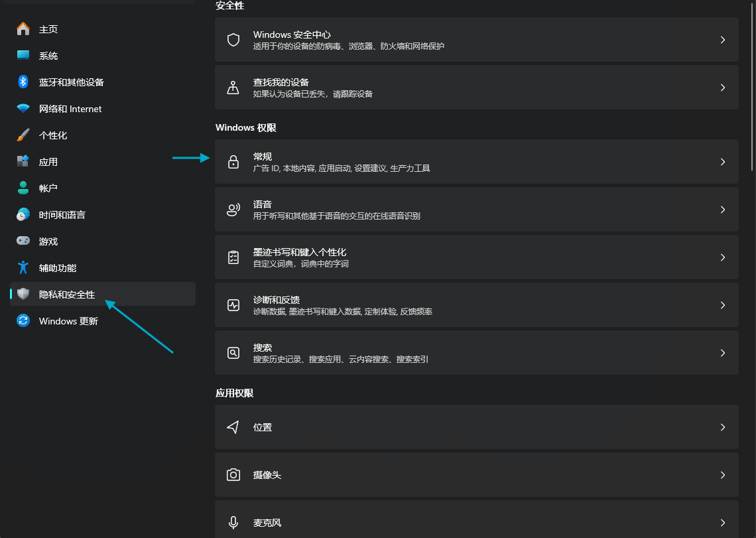The image size is (756, 538).
Task: Click the 隐私和安全性 sidebar label
Action: [67, 295]
